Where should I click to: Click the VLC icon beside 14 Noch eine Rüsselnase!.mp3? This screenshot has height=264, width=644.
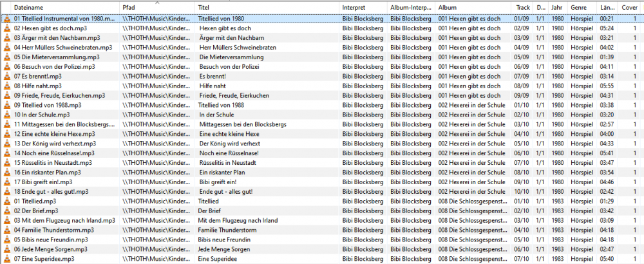(7, 153)
